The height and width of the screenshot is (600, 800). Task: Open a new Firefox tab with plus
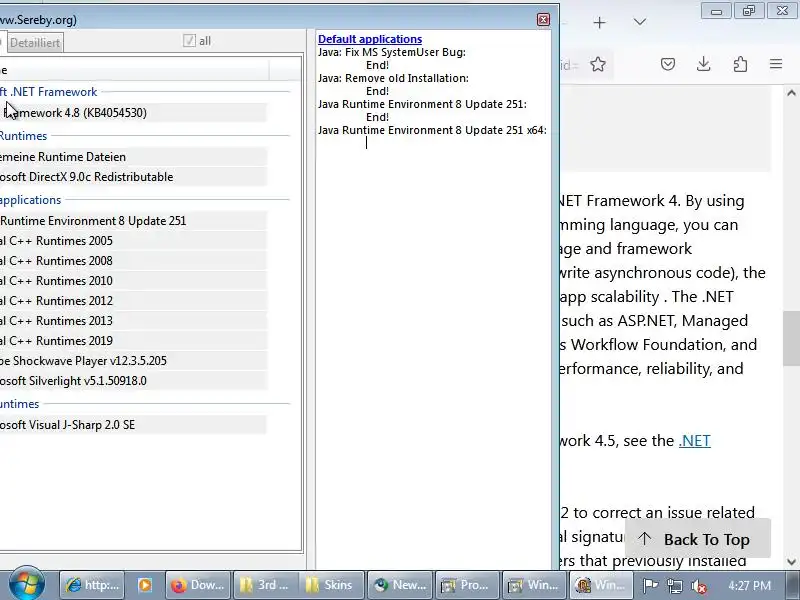599,22
